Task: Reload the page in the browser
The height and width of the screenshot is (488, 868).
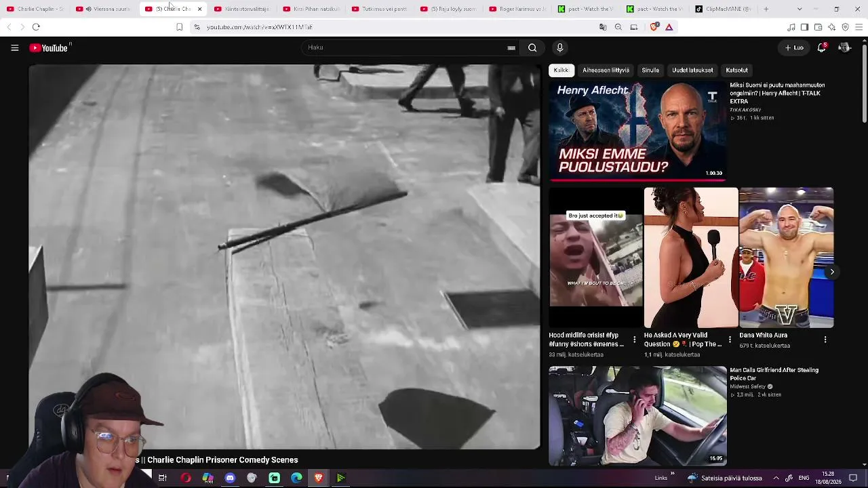Action: click(36, 27)
